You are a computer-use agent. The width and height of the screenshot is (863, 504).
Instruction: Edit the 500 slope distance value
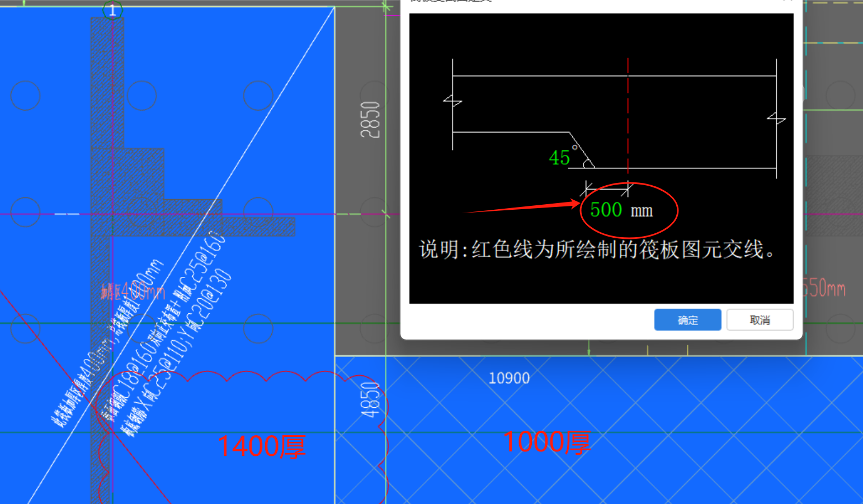tap(606, 210)
